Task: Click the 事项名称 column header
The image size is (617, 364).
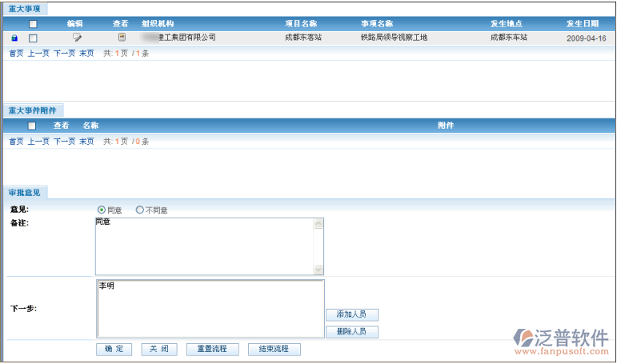Action: click(x=377, y=24)
